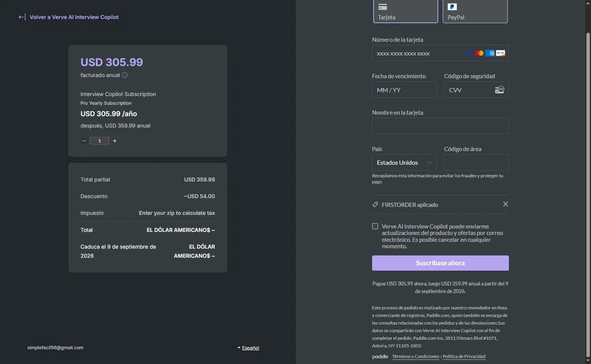Check the product updates email consent box

[375, 226]
